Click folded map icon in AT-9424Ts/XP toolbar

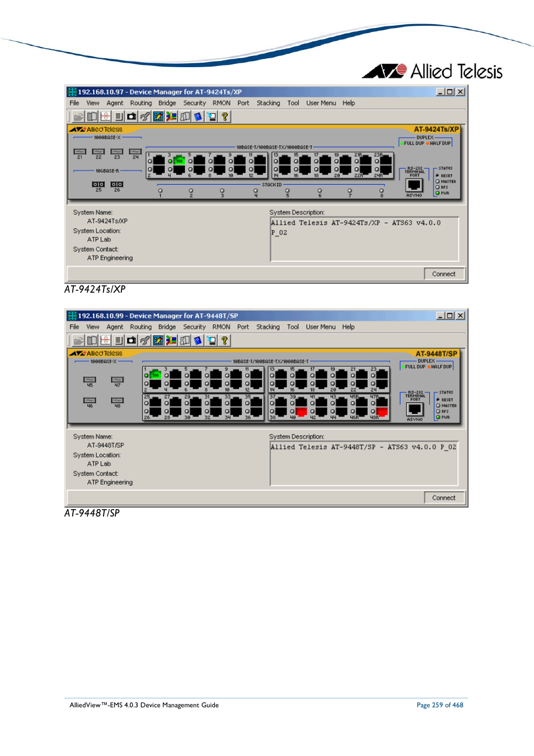[185, 116]
